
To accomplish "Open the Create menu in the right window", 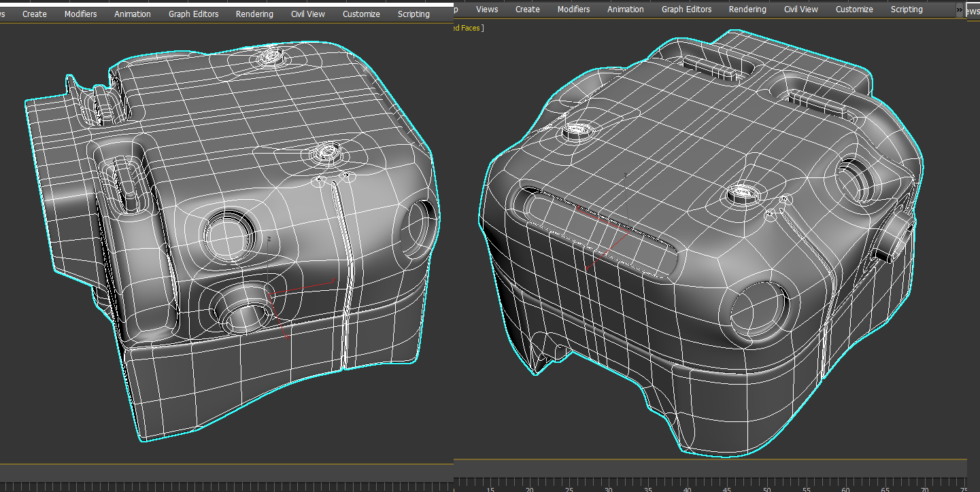I will (527, 9).
